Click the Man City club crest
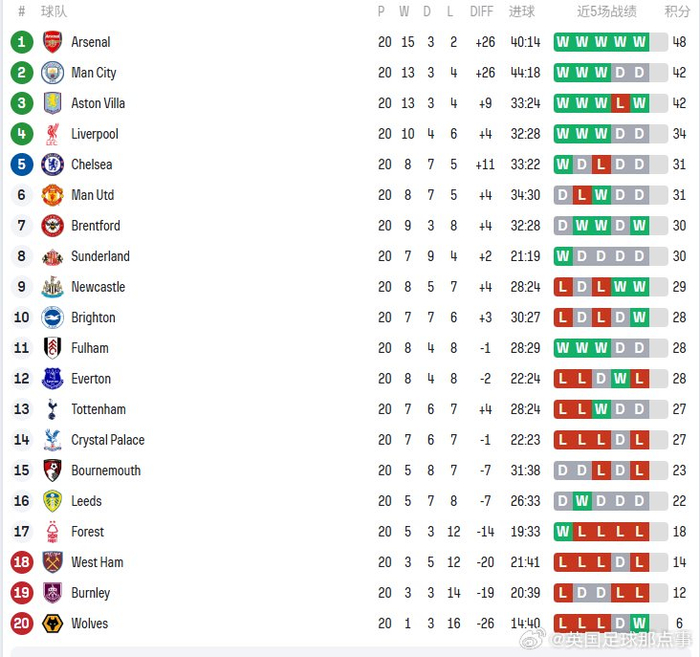Viewport: 700px width, 657px height. (52, 73)
